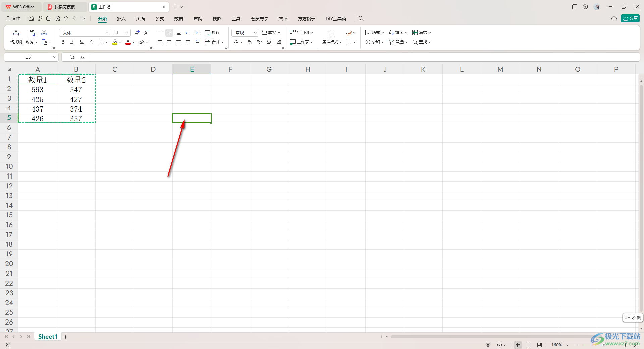This screenshot has height=349, width=644.
Task: Click the ribbon search magnifier icon
Action: [x=361, y=19]
